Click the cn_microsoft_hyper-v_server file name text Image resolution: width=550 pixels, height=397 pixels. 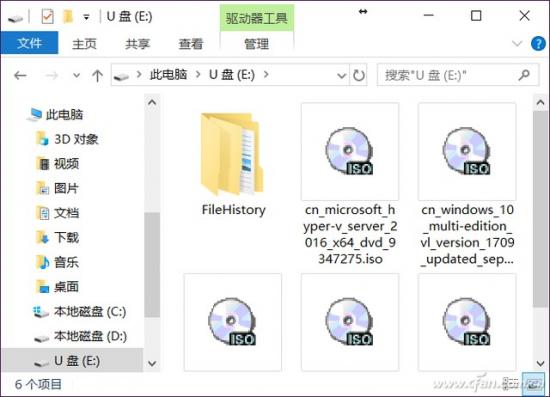350,234
